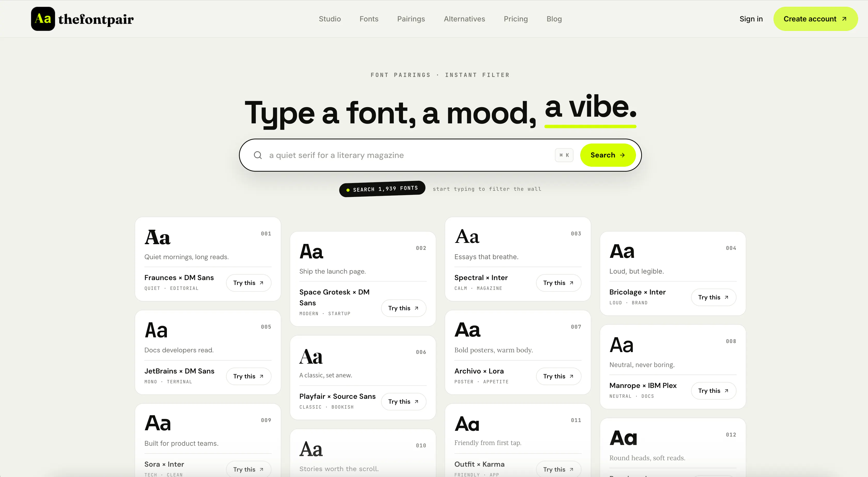Click the Aa specimen on card 006

[311, 356]
